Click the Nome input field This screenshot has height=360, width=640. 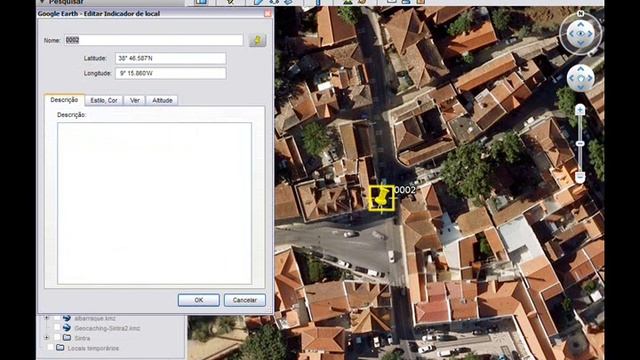pos(153,40)
